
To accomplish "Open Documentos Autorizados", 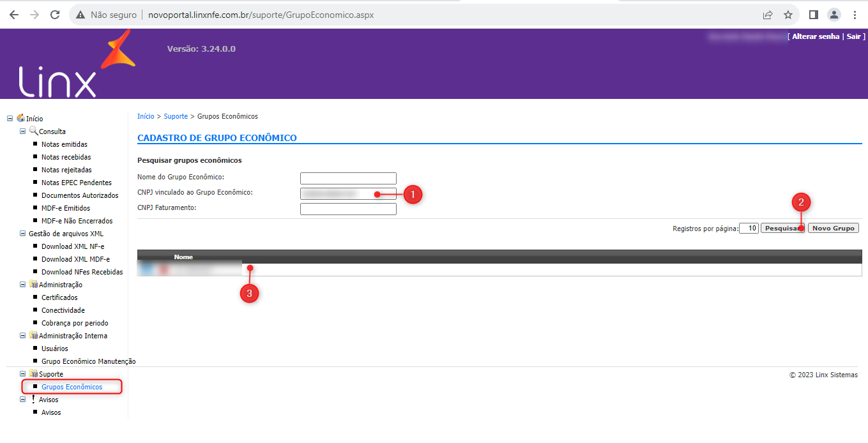I will [x=80, y=195].
